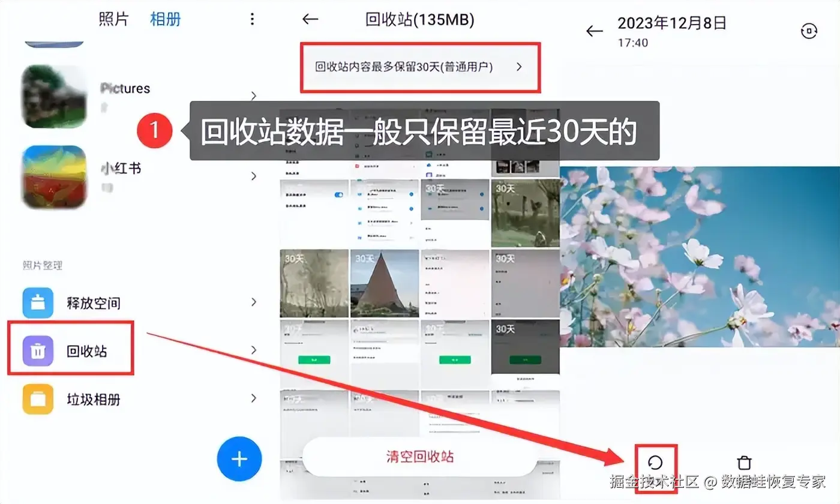Image resolution: width=840 pixels, height=504 pixels.
Task: Open the three-dot more options menu
Action: click(252, 19)
